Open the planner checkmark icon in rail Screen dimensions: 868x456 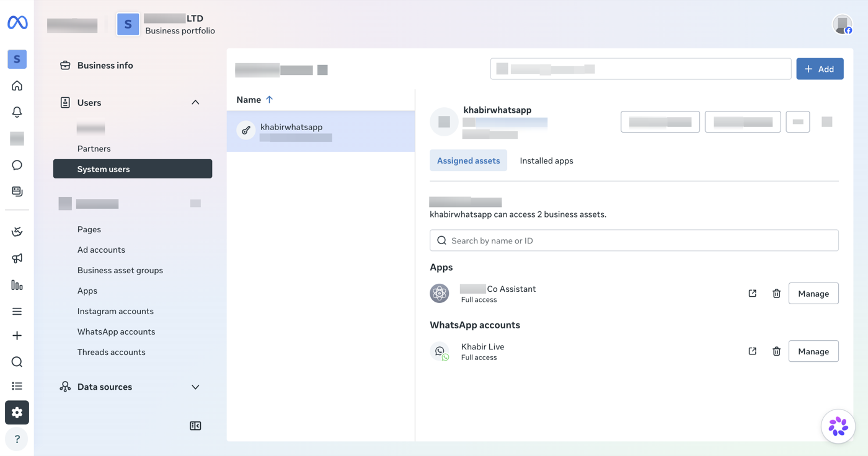click(17, 232)
